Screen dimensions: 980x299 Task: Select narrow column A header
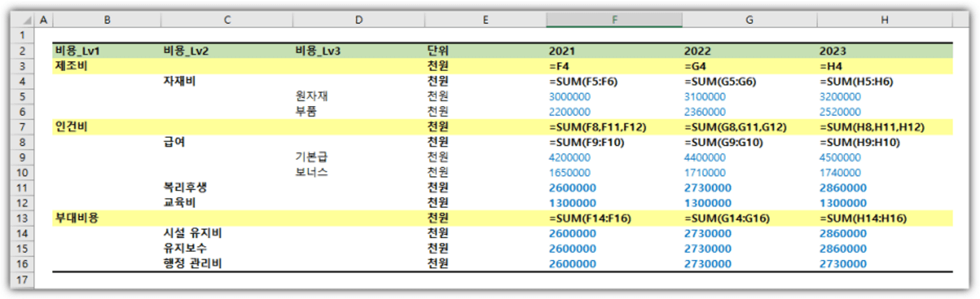[43, 20]
